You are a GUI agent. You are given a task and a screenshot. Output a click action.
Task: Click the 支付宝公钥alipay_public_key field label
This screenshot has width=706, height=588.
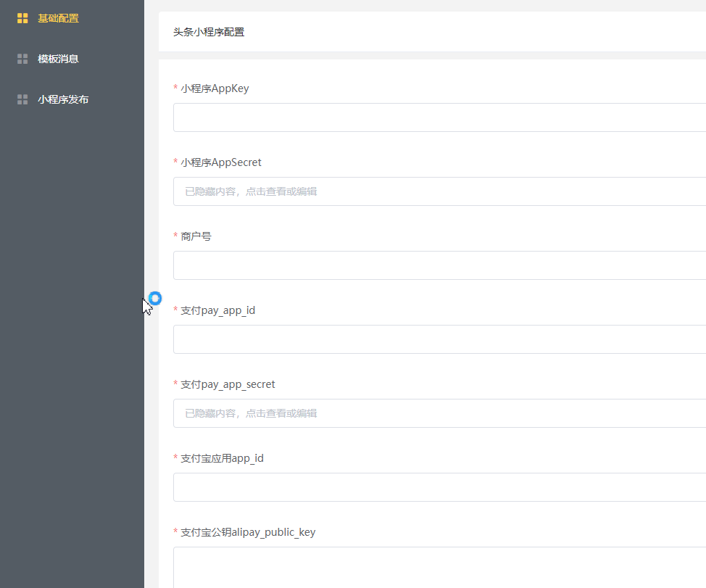(248, 532)
